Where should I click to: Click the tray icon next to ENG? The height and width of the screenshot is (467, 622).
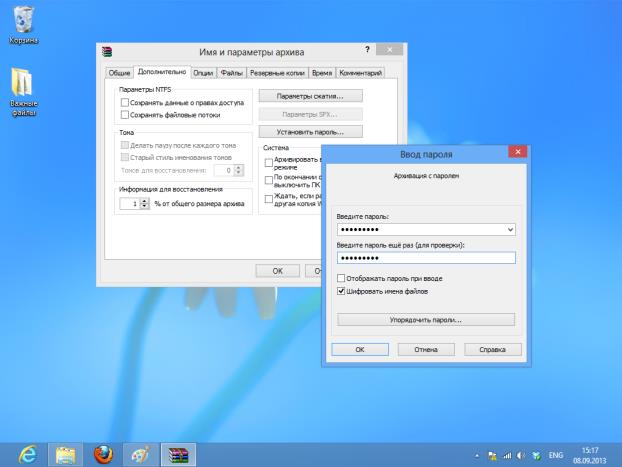click(x=536, y=456)
